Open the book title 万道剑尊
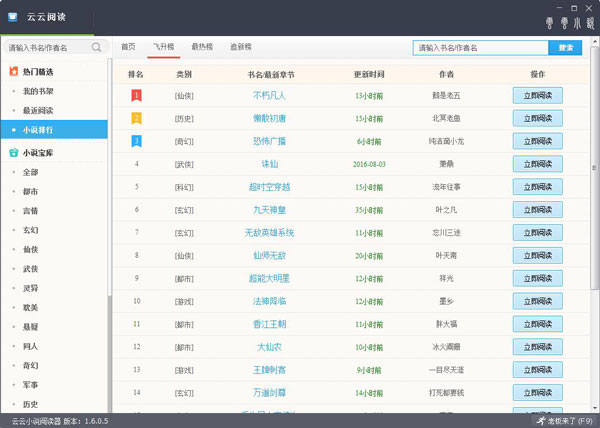The image size is (600, 428). coord(269,392)
